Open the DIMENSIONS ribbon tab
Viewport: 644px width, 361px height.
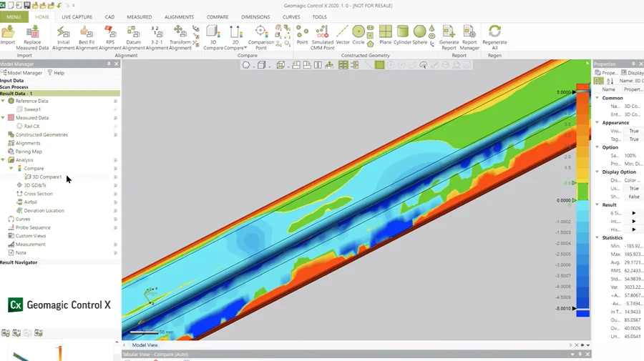coord(255,17)
